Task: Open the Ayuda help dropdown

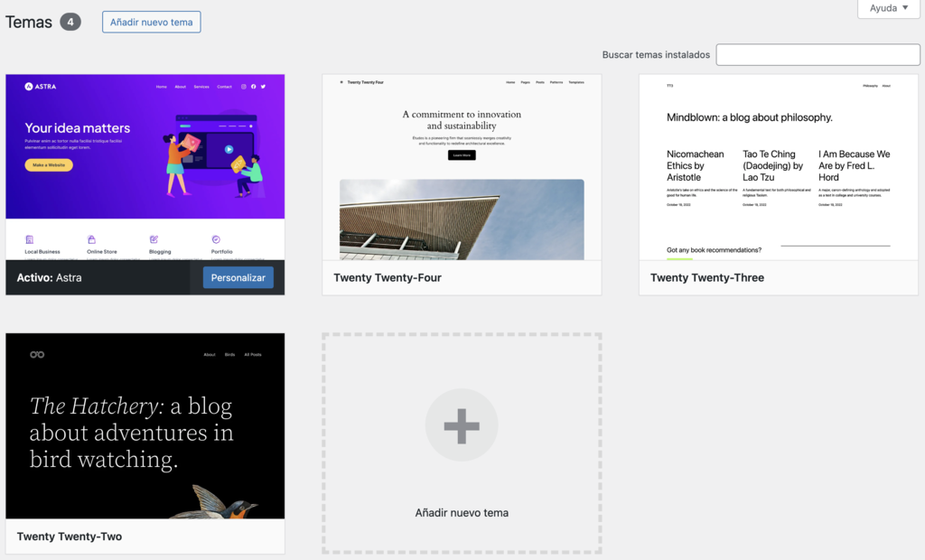Action: tap(889, 8)
